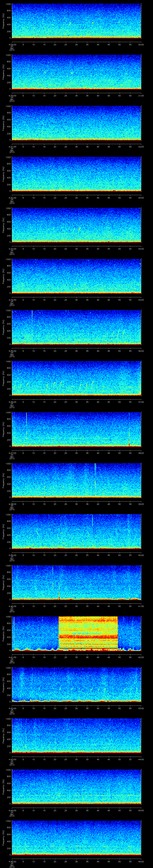Select the spectrogram panel starting at 4:34:00
Image resolution: width=153 pixels, height=868 pixels.
[x=76, y=276]
